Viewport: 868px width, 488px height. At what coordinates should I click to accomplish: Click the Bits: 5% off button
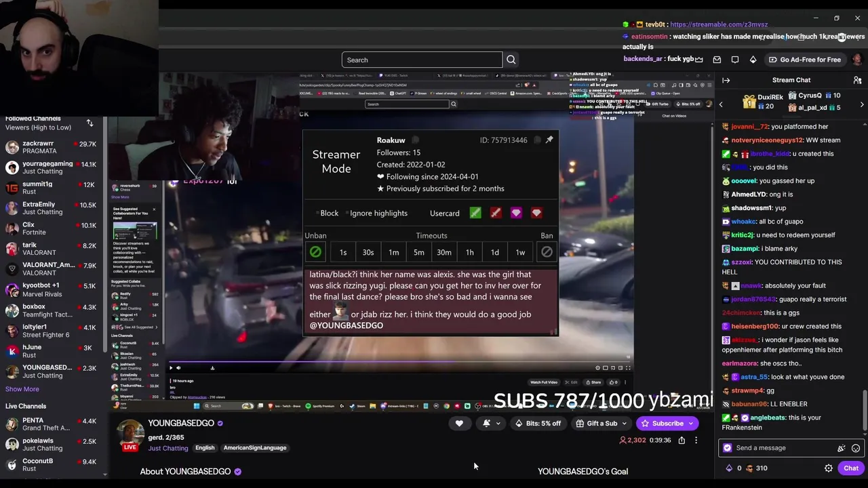(x=538, y=424)
